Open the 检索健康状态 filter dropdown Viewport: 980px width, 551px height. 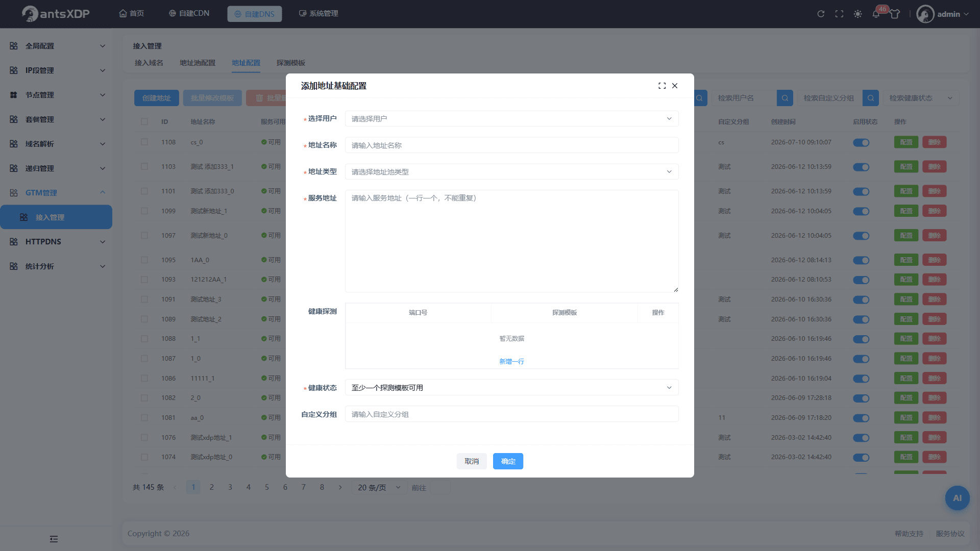[x=920, y=98]
